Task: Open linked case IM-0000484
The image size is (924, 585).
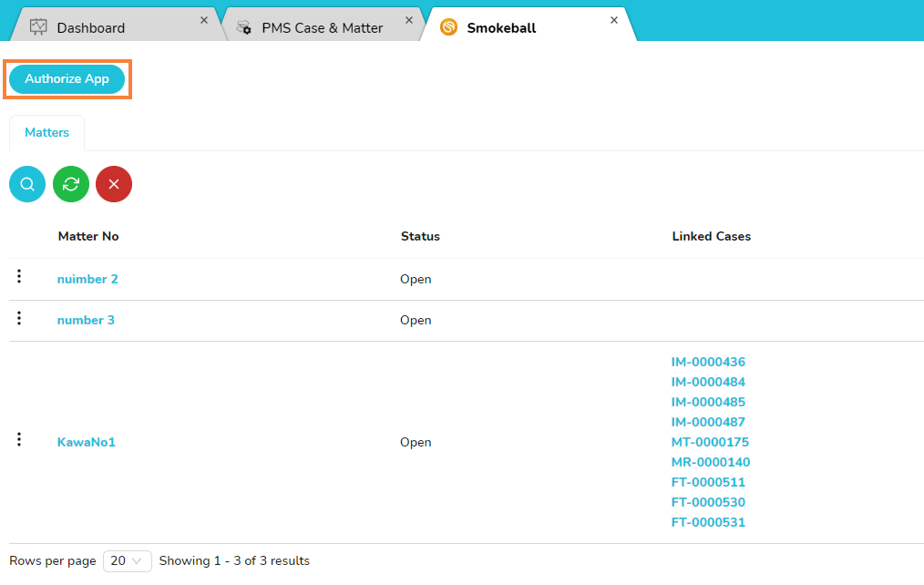Action: [708, 383]
